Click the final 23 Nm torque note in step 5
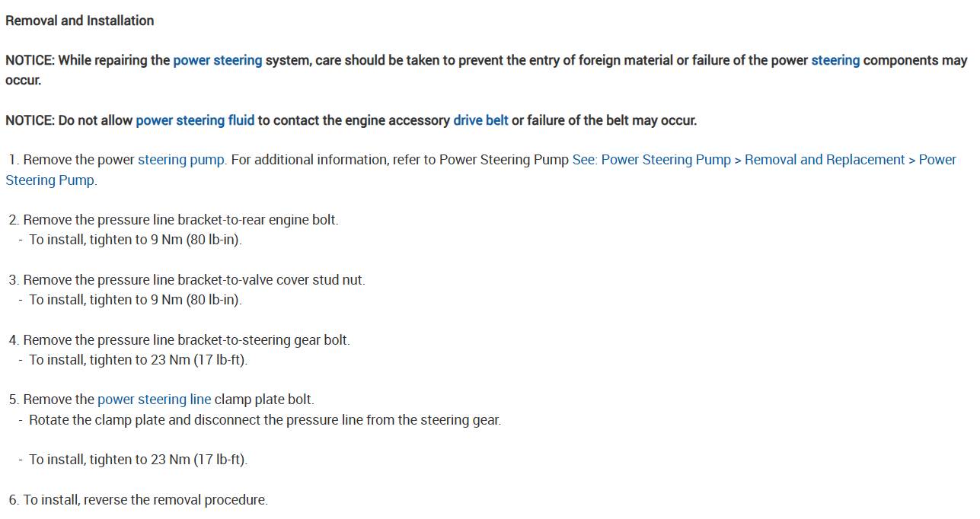Viewport: 980px width, 519px height. pos(138,460)
